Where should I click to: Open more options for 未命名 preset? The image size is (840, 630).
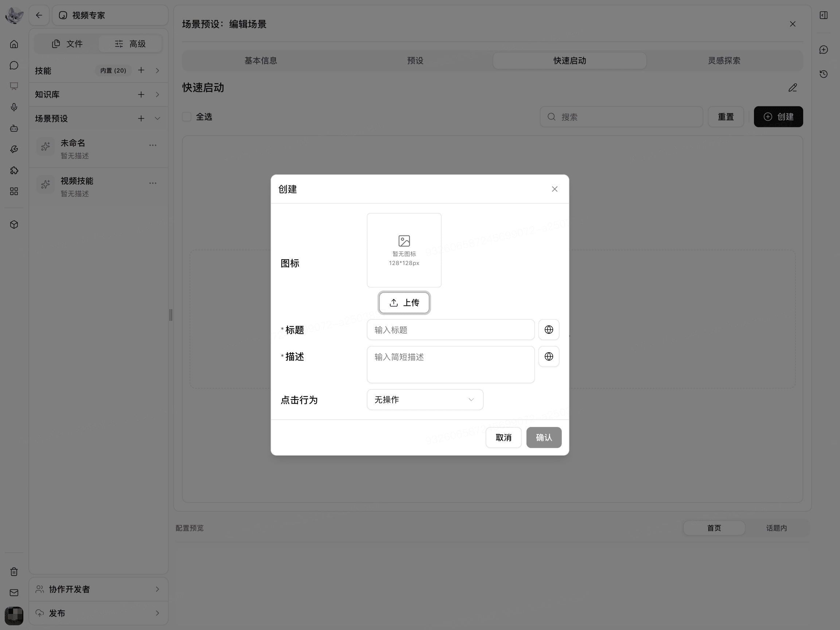pos(153,145)
